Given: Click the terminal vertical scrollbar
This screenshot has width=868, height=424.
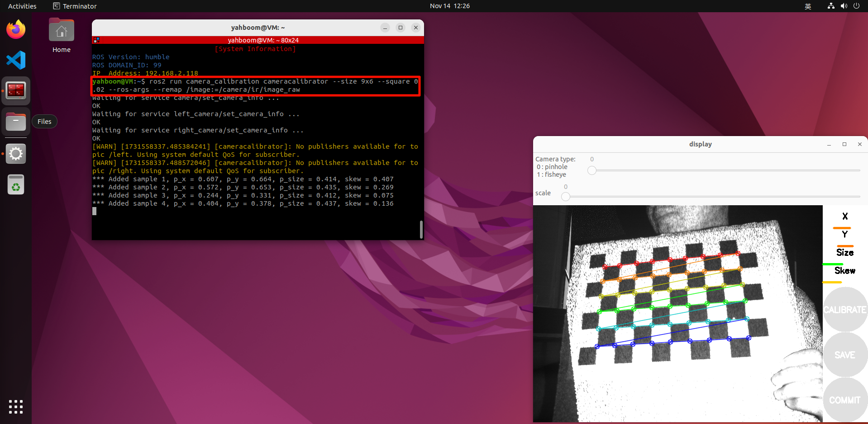Looking at the screenshot, I should (421, 230).
